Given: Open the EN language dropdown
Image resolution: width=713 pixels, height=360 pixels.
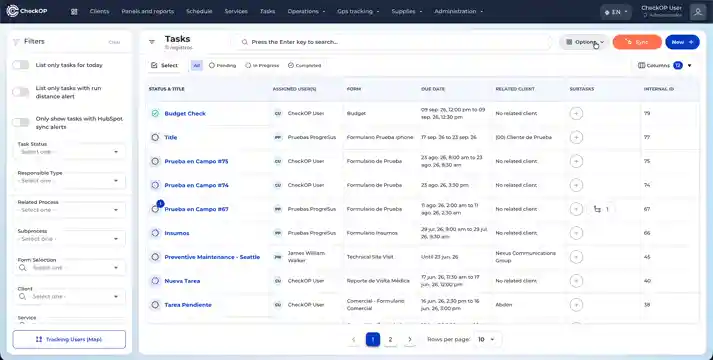Looking at the screenshot, I should pos(616,12).
